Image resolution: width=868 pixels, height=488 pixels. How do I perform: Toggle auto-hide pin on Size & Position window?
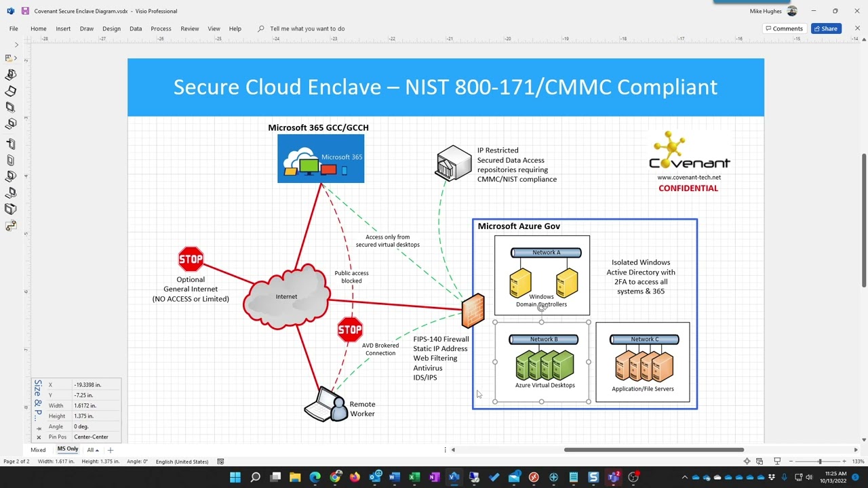[x=39, y=428]
